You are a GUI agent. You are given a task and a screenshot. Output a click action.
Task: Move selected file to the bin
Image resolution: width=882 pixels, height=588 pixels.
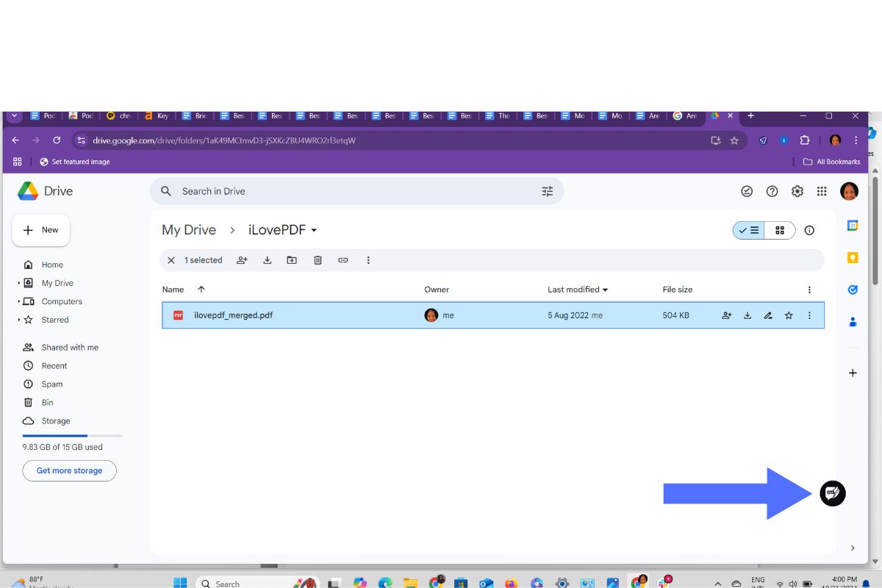coord(318,260)
